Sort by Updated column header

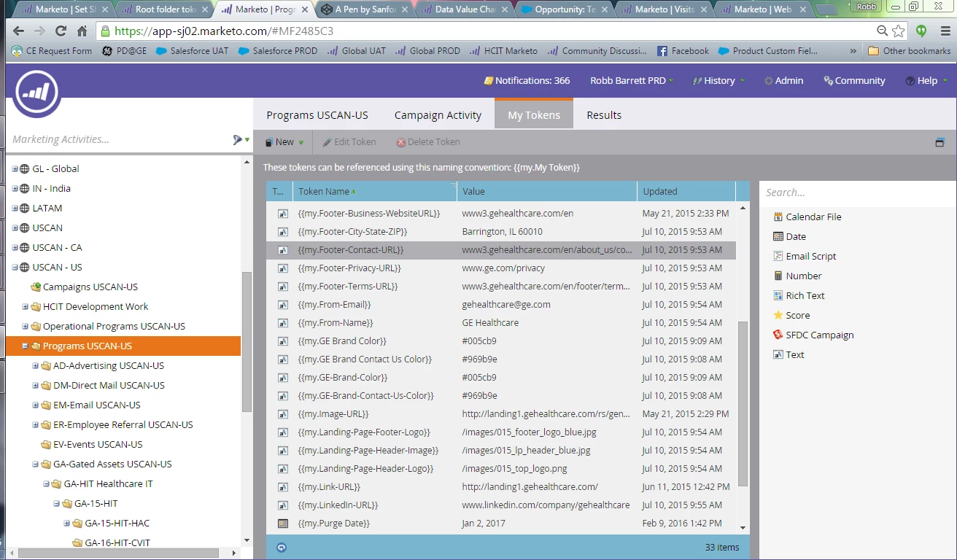[686, 191]
